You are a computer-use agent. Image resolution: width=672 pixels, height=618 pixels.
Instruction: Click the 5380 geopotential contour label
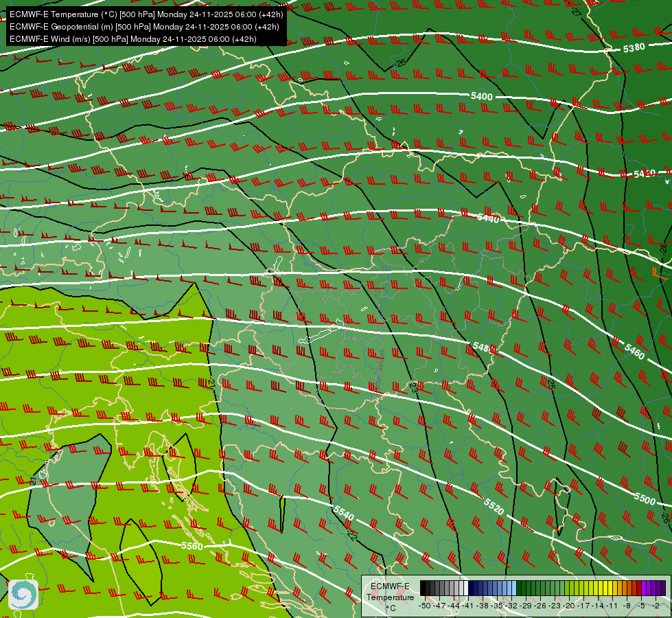tap(634, 48)
